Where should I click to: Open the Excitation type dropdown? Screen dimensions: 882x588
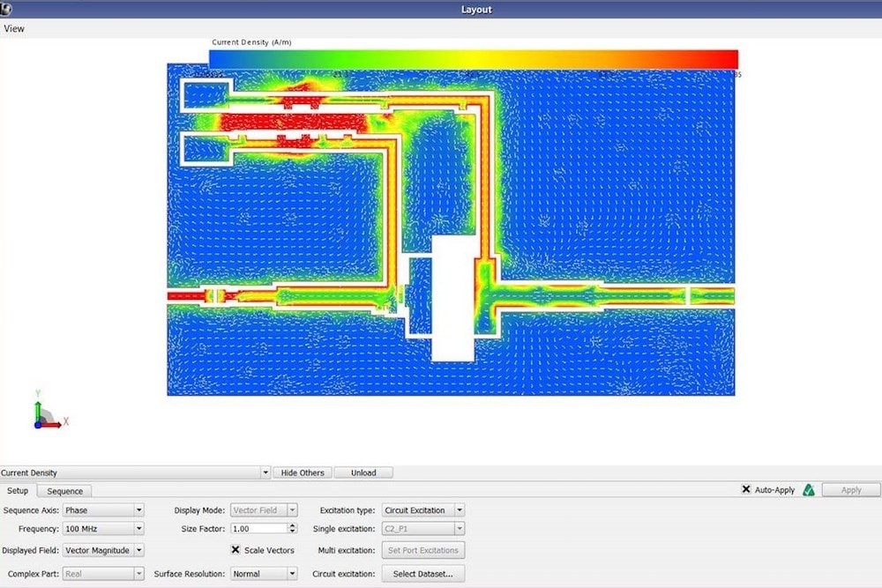coord(459,510)
